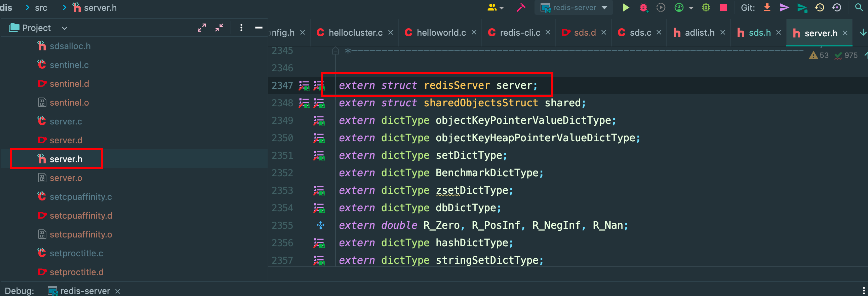The width and height of the screenshot is (868, 296).
Task: Stop the running process with red square
Action: [x=723, y=7]
